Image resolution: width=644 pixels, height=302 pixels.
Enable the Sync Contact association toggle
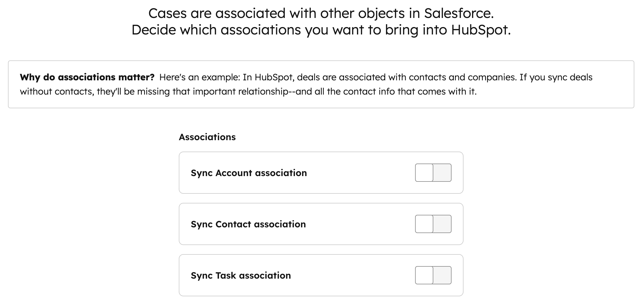coord(433,224)
